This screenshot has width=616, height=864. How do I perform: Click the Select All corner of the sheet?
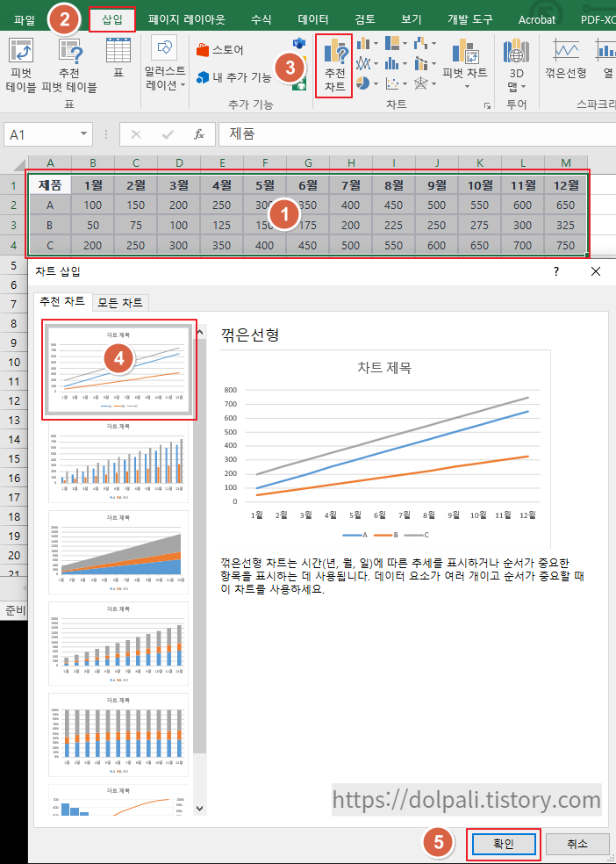click(15, 163)
